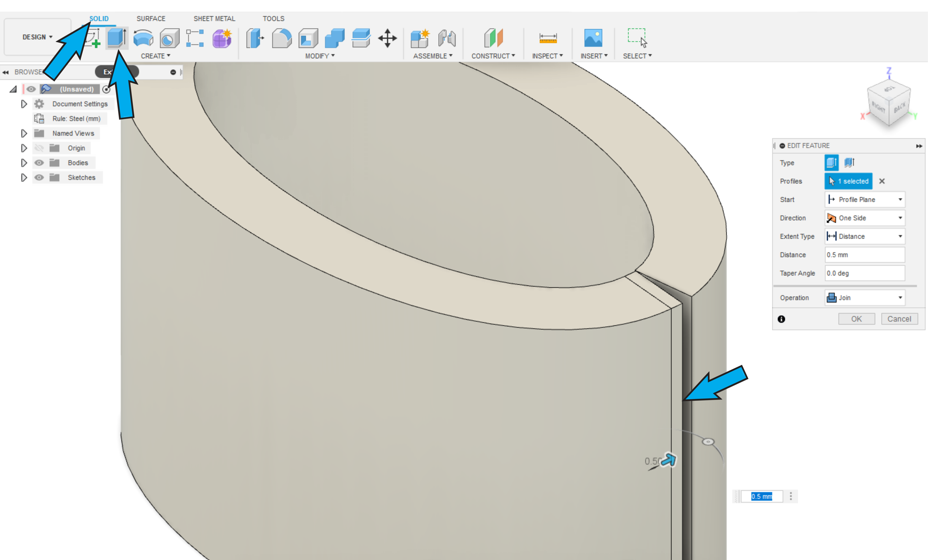This screenshot has height=560, width=928.
Task: Select the Thin Extrude type icon
Action: click(x=849, y=163)
